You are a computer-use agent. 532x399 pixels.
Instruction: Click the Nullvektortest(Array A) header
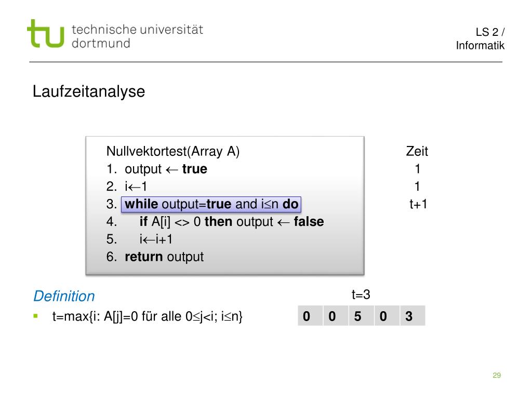173,151
